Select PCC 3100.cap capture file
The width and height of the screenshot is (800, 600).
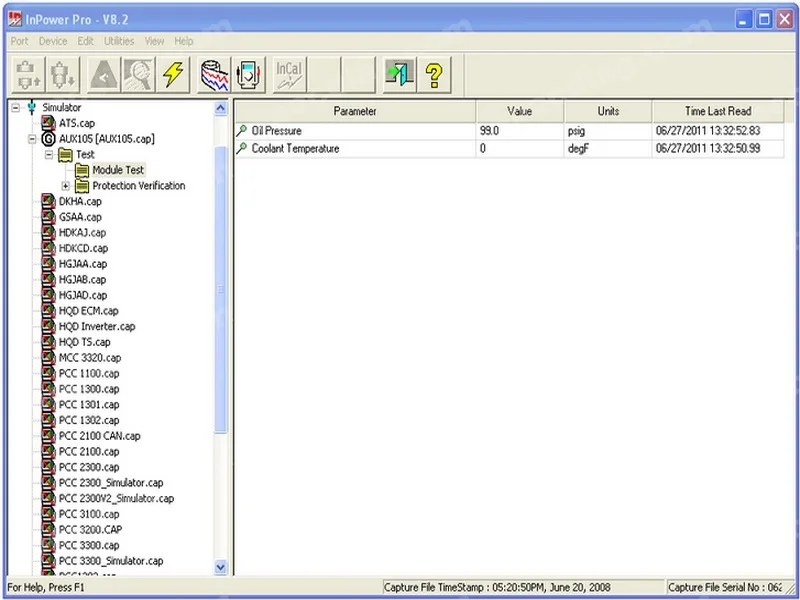(89, 514)
